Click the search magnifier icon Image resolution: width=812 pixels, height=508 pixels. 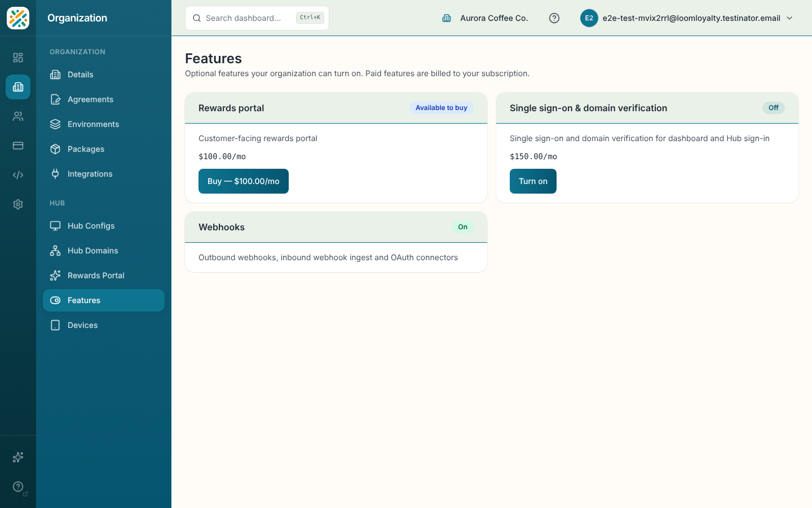(x=197, y=18)
